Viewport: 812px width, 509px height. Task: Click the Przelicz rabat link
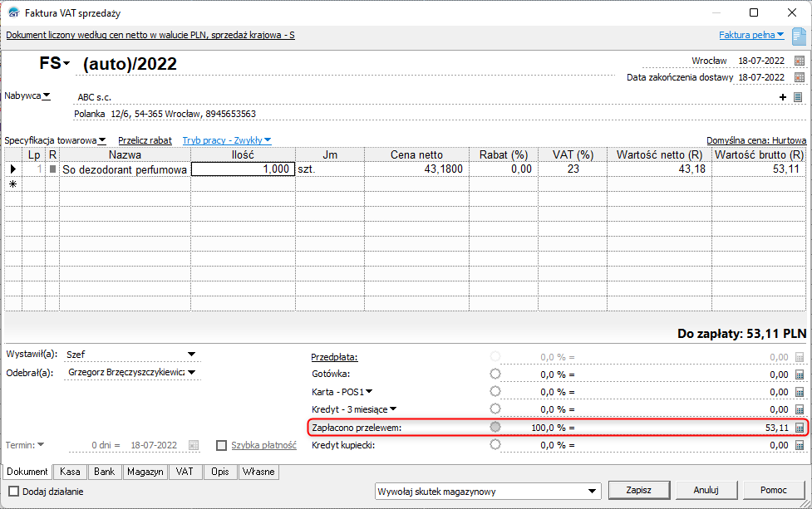(145, 140)
